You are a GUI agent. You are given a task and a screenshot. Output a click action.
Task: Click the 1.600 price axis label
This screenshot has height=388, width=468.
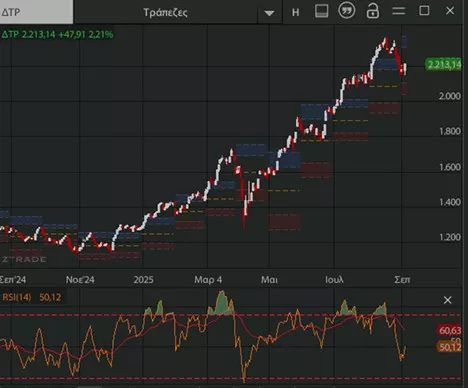pyautogui.click(x=450, y=167)
